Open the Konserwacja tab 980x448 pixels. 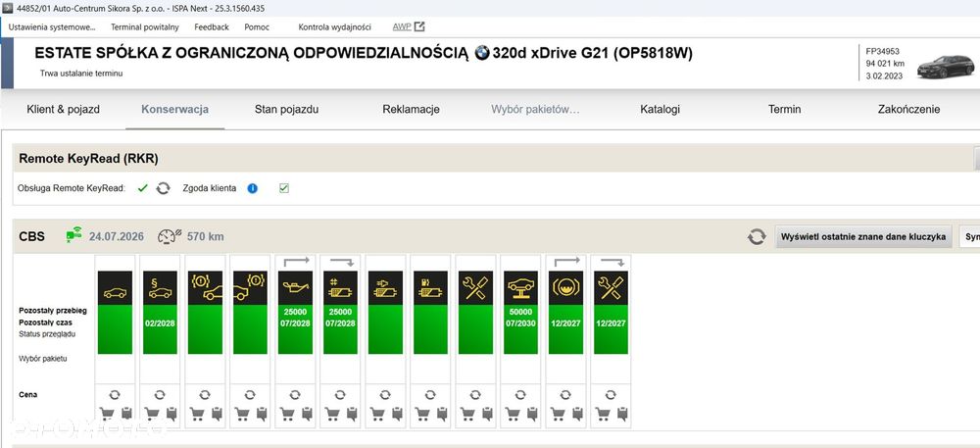[175, 110]
